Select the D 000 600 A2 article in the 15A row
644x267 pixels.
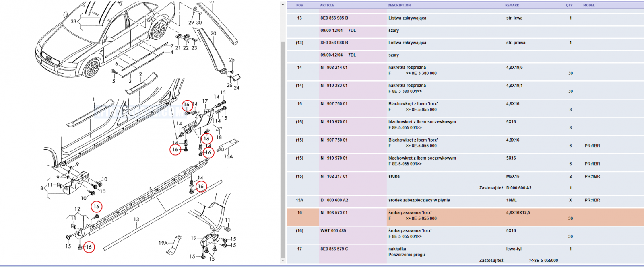[334, 200]
